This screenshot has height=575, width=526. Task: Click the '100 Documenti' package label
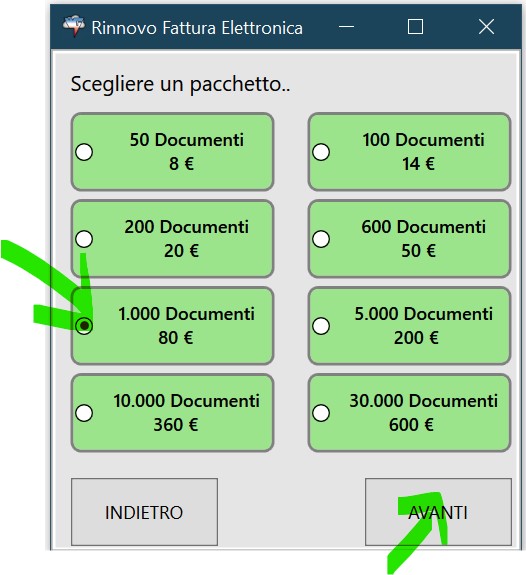tap(424, 140)
